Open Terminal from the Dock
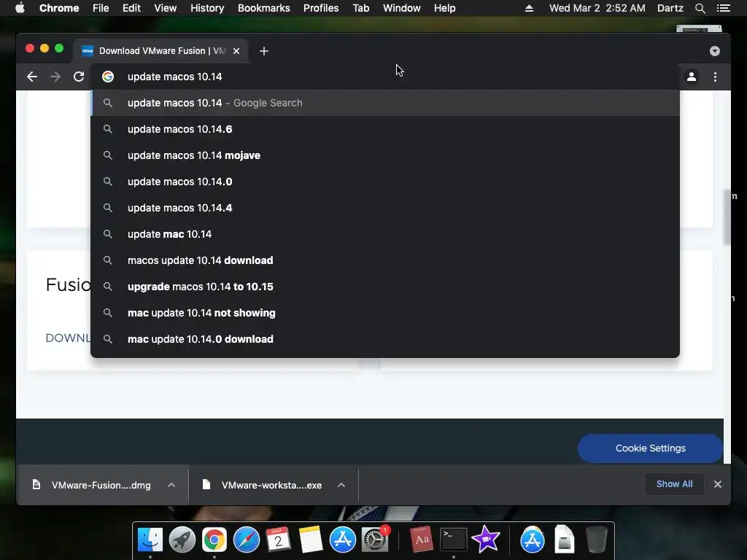Screen dimensions: 747x560 (x=453, y=540)
